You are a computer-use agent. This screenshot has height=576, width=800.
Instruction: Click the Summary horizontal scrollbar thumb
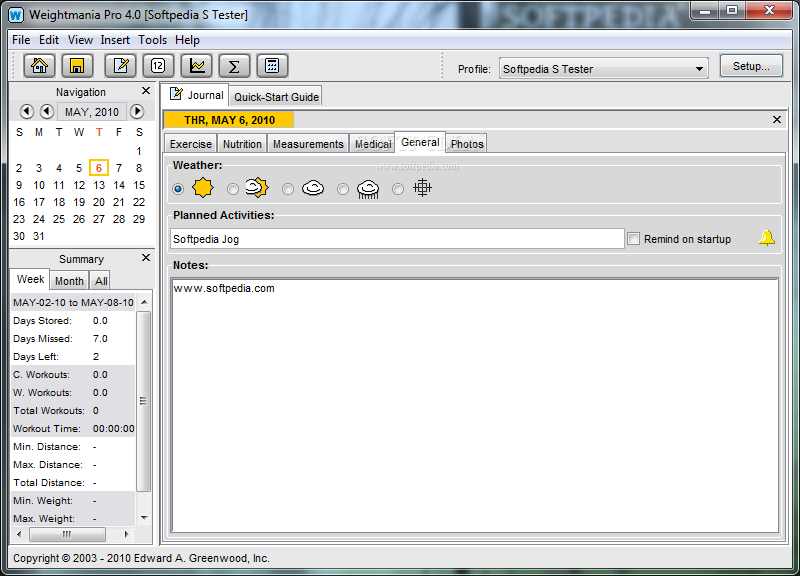click(67, 534)
